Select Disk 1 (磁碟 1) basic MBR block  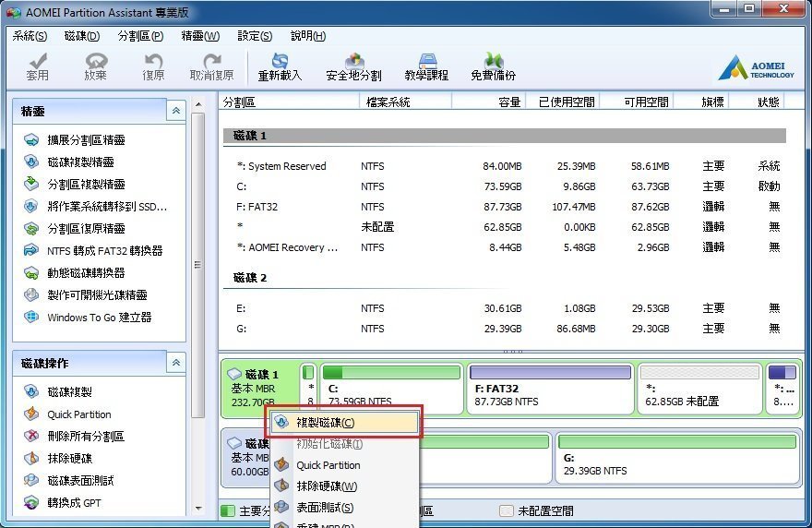coord(261,388)
